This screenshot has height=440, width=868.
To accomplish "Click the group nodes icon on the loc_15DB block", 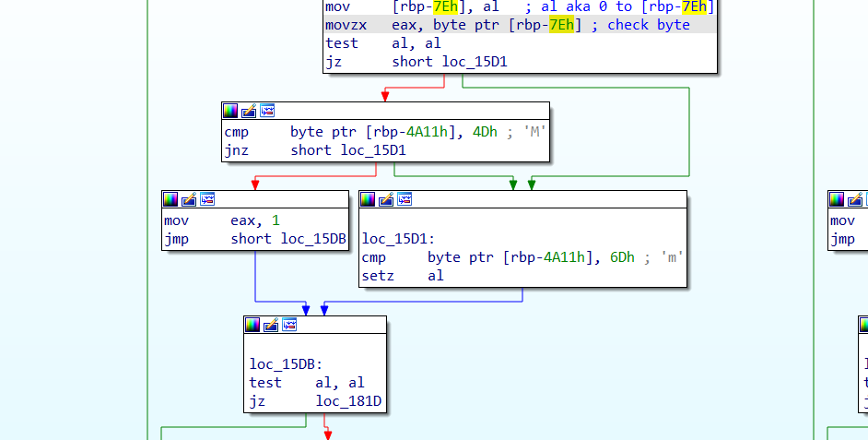I will point(289,325).
